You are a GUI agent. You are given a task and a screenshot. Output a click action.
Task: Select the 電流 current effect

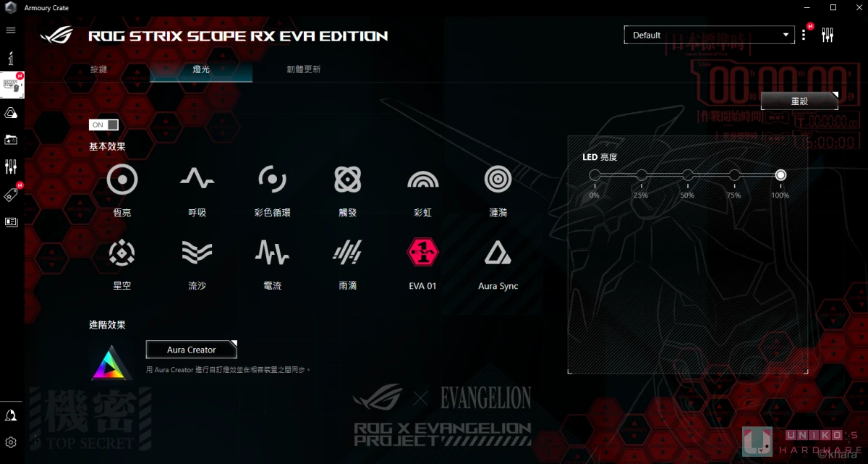tap(272, 252)
